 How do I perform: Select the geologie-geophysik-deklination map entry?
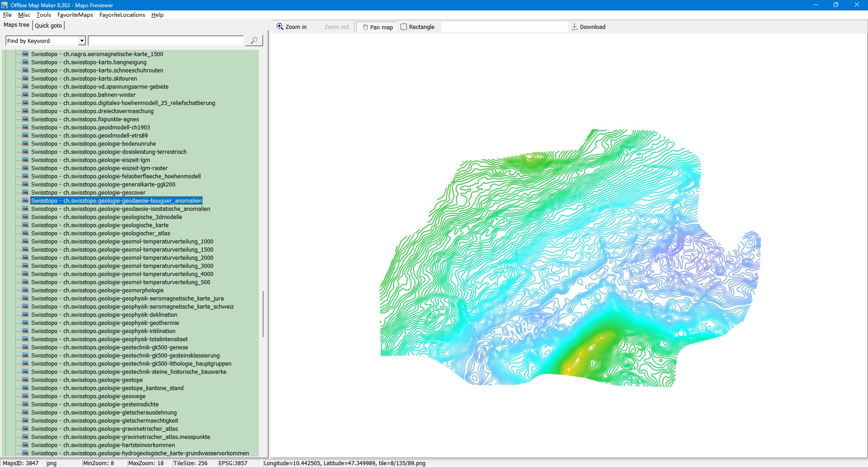(104, 315)
